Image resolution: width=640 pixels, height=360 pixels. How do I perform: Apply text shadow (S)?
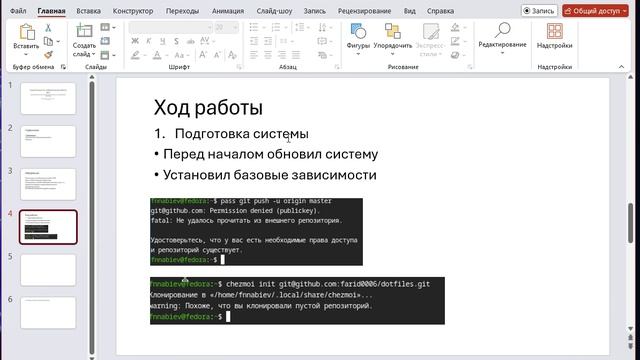coord(176,41)
